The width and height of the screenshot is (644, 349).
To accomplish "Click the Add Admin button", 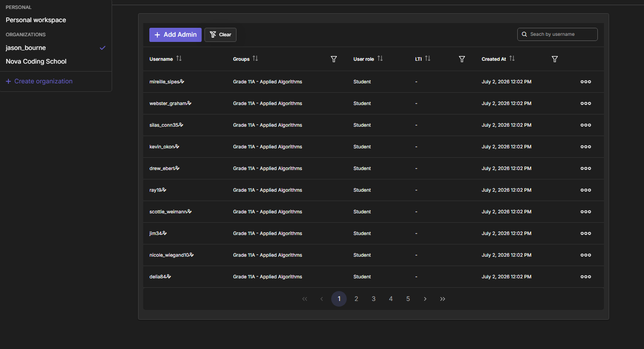I will pos(175,35).
